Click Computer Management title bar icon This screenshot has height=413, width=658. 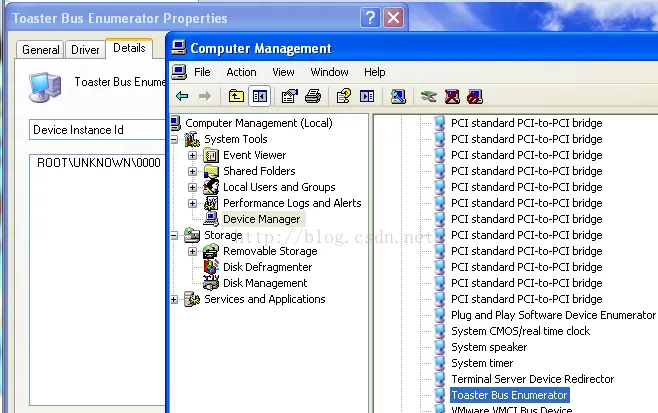pyautogui.click(x=179, y=47)
